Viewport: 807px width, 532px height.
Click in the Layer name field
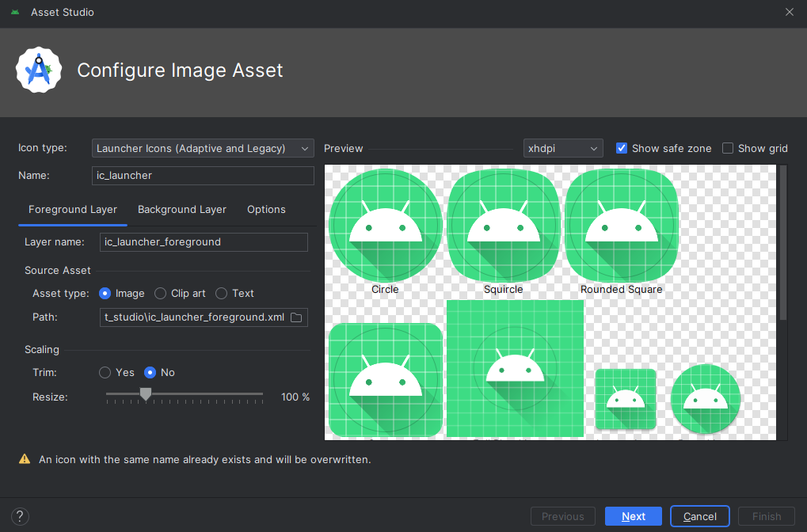click(x=204, y=241)
